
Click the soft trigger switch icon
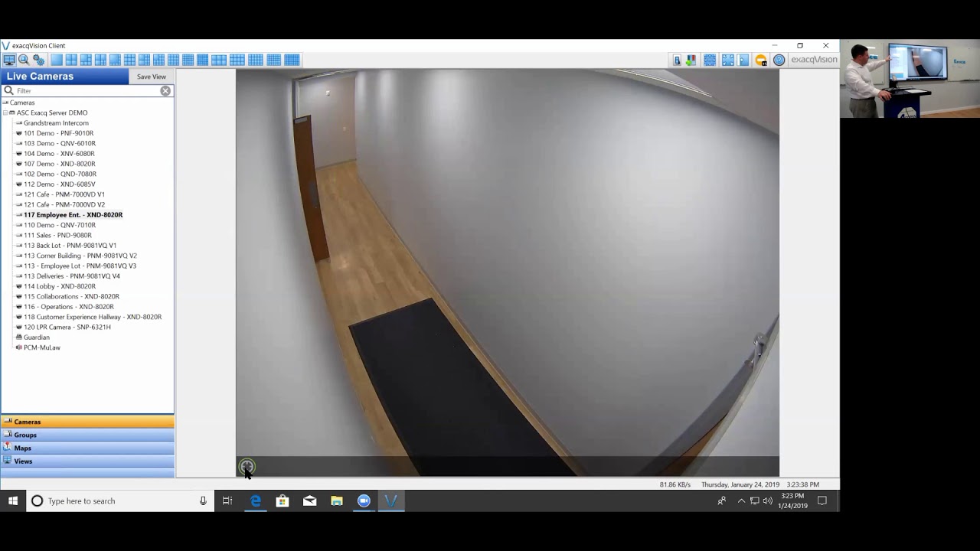(x=678, y=60)
